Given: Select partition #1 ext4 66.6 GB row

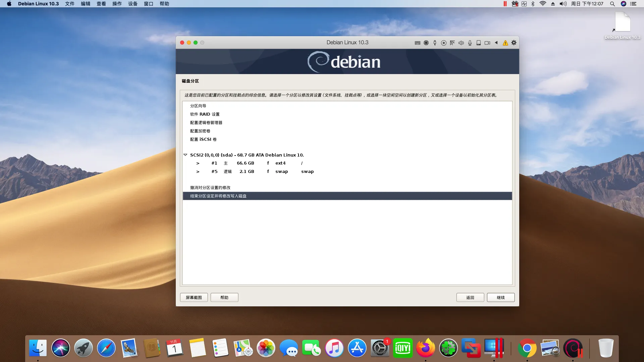Looking at the screenshot, I should pos(347,163).
